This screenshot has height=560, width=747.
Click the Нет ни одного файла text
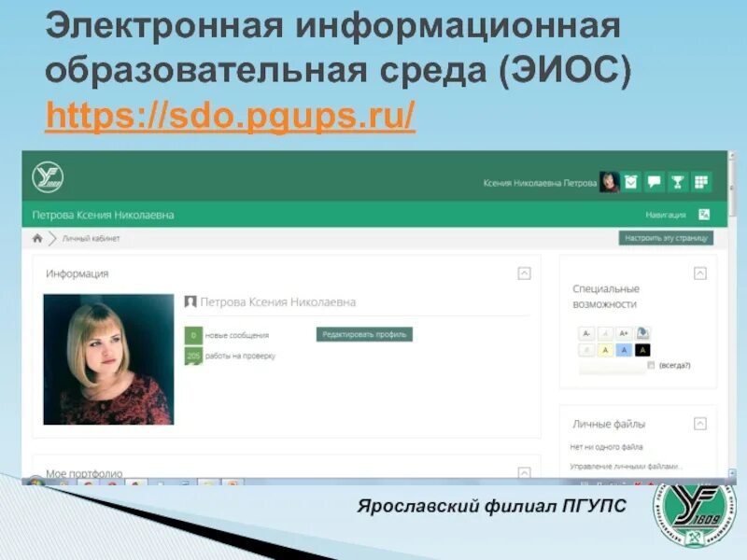(x=606, y=447)
